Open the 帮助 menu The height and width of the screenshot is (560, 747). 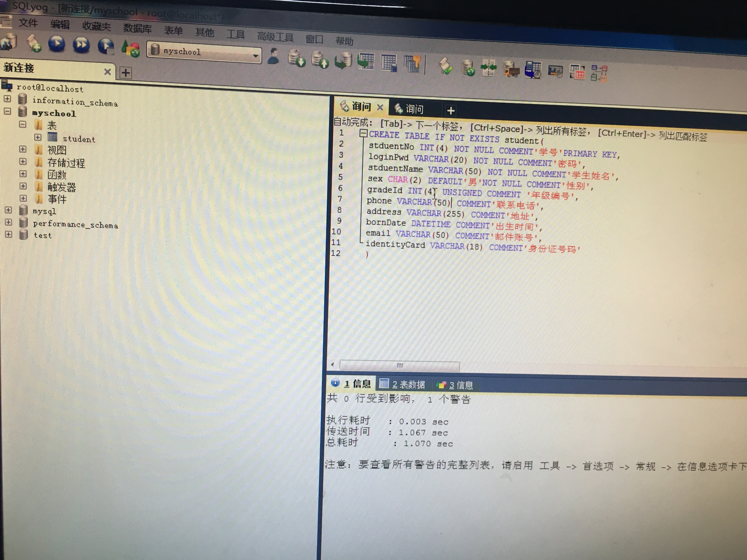(x=344, y=41)
